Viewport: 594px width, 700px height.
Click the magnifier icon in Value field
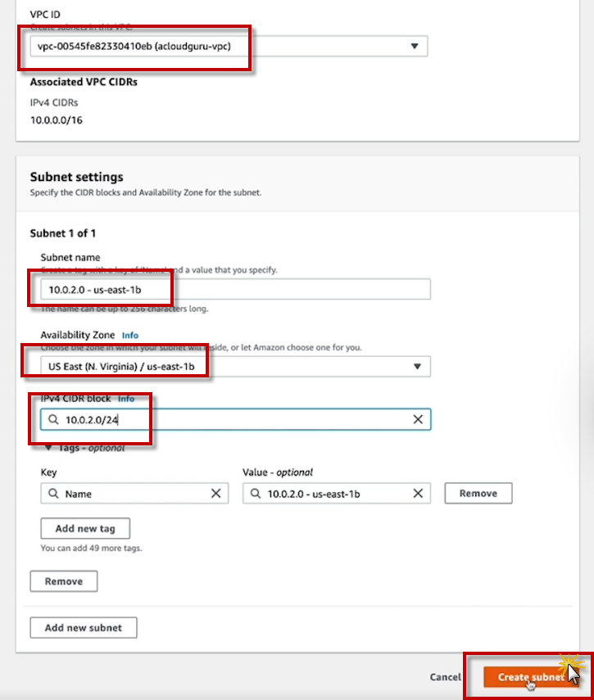pyautogui.click(x=256, y=494)
